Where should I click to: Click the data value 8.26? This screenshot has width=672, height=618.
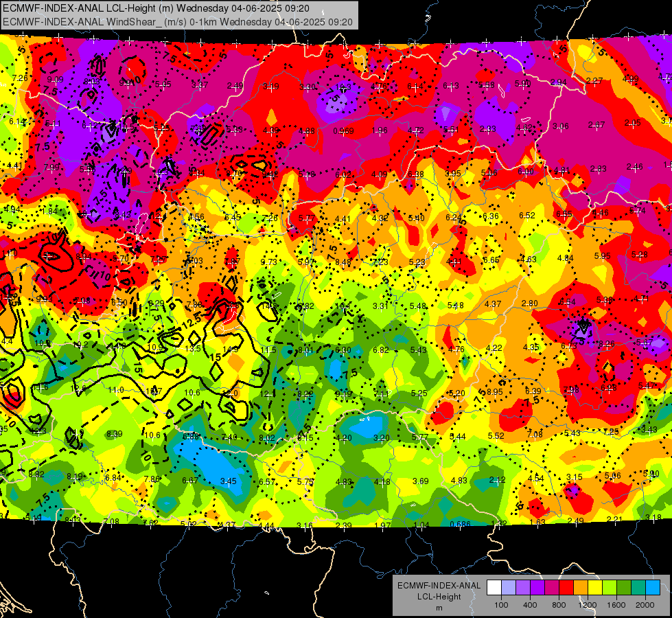click(606, 343)
